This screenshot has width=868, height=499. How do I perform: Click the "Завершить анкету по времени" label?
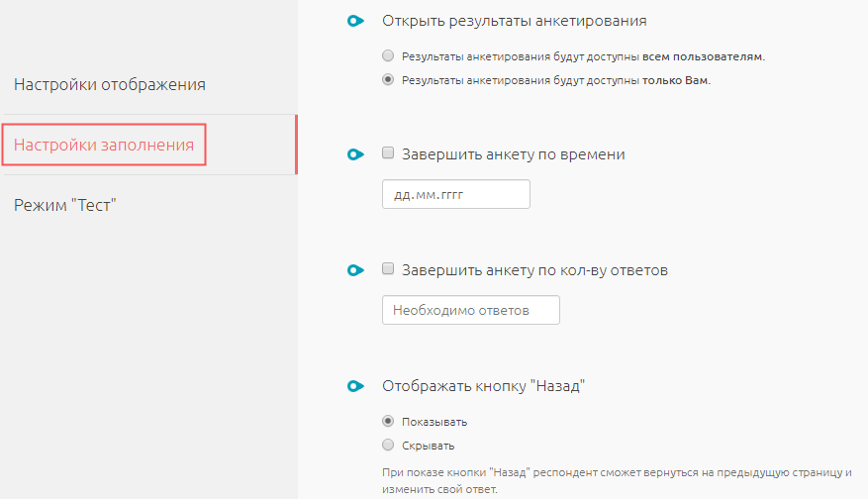point(514,154)
